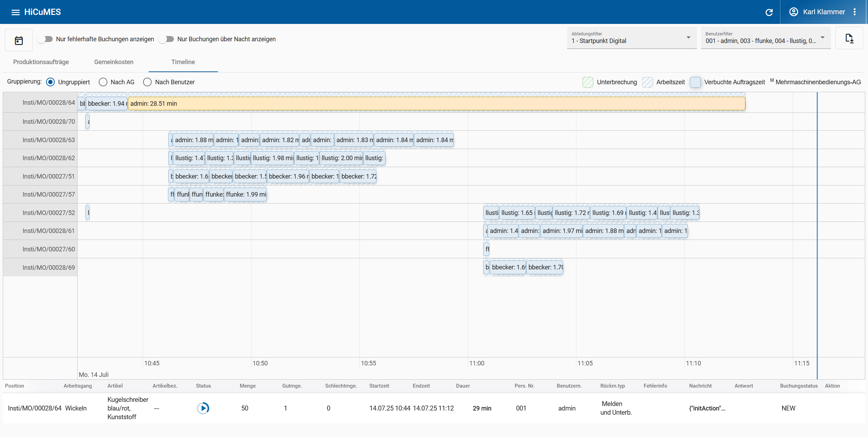This screenshot has width=868, height=441.
Task: Select bbecker: 1.94 block in row 00028/64
Action: (106, 104)
